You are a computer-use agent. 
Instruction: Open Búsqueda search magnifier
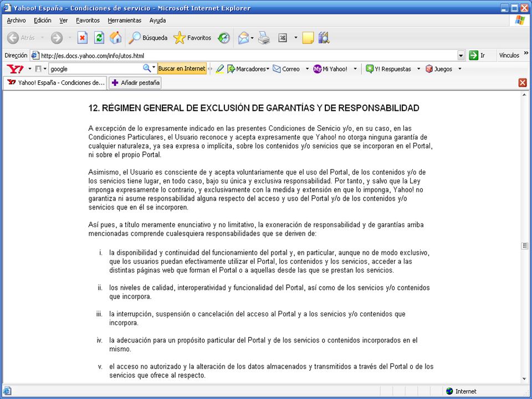click(149, 38)
